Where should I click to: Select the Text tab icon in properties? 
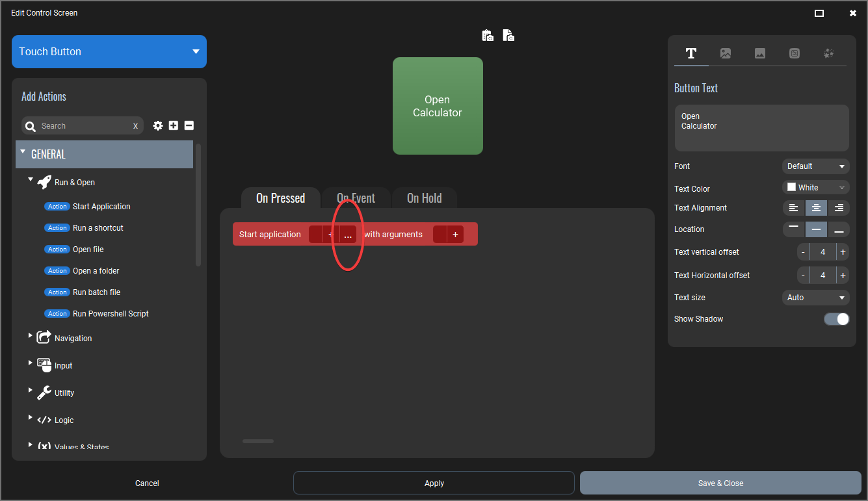(691, 53)
